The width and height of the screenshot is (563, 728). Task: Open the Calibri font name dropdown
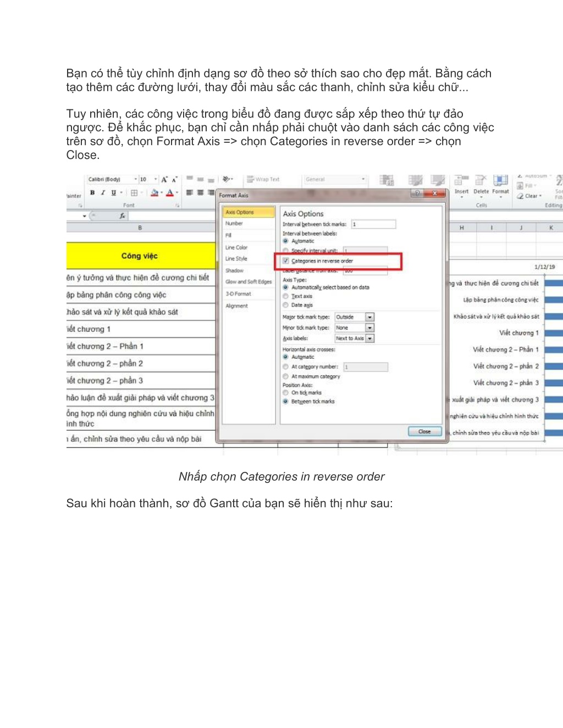pos(136,179)
